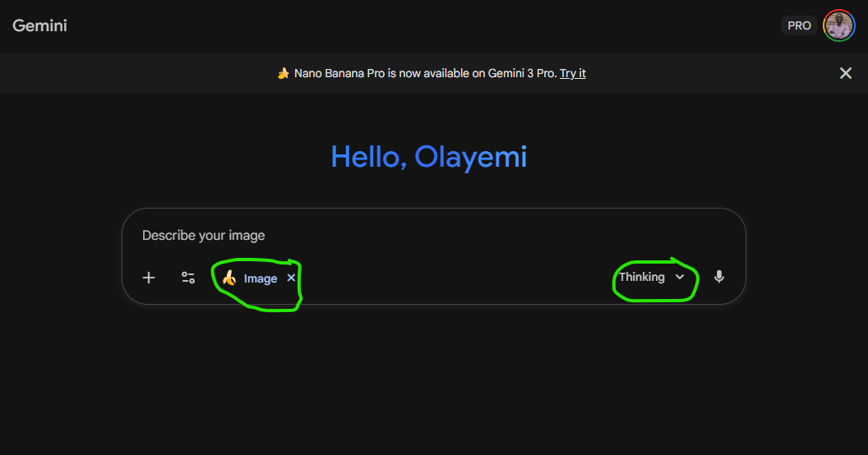The image size is (868, 455).
Task: Open the Tools sliders icon
Action: coord(188,278)
